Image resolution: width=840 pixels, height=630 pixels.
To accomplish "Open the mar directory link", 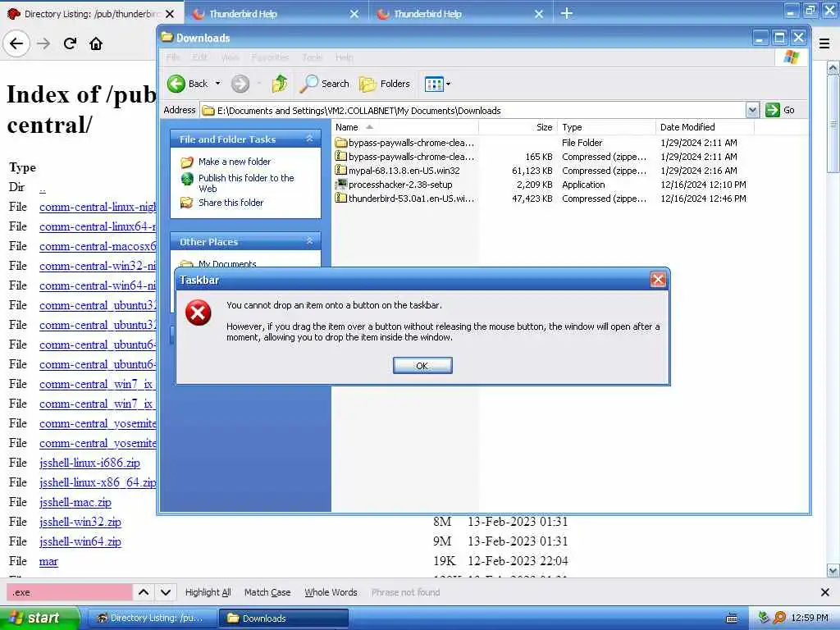I will [x=48, y=561].
